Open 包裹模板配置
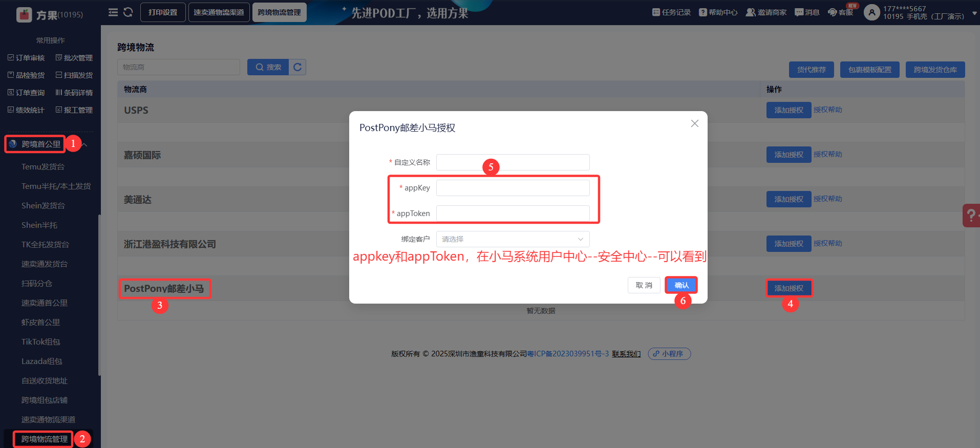Viewport: 980px width, 448px height. point(870,70)
